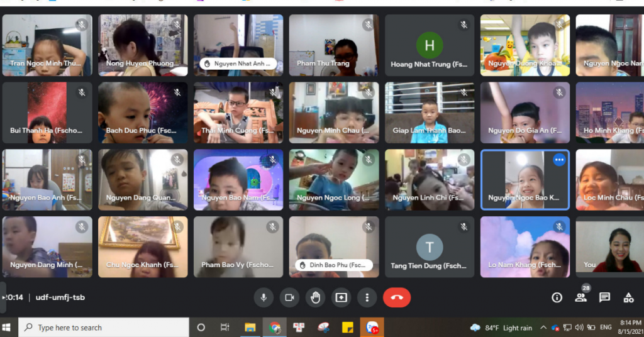Open the chat panel with everyone
This screenshot has width=644, height=337.
pyautogui.click(x=604, y=297)
